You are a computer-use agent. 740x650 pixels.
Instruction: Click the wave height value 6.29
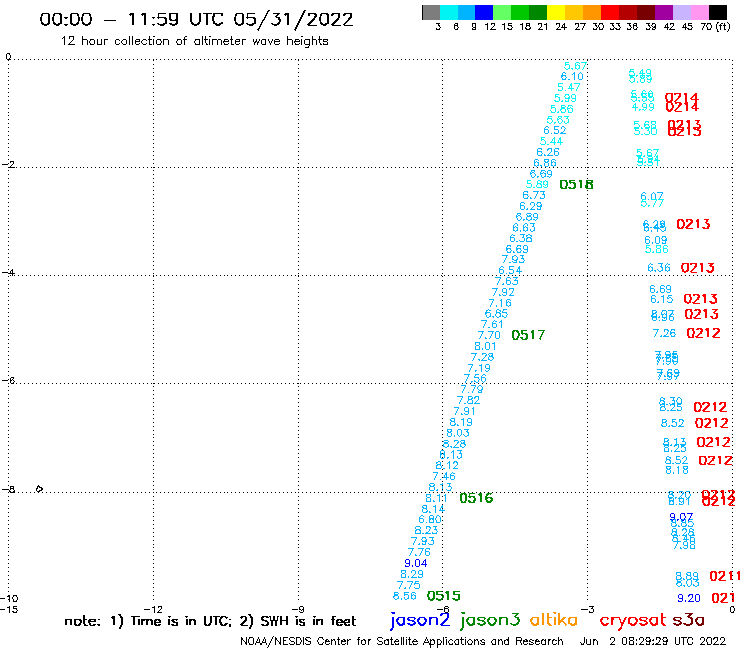click(x=531, y=206)
